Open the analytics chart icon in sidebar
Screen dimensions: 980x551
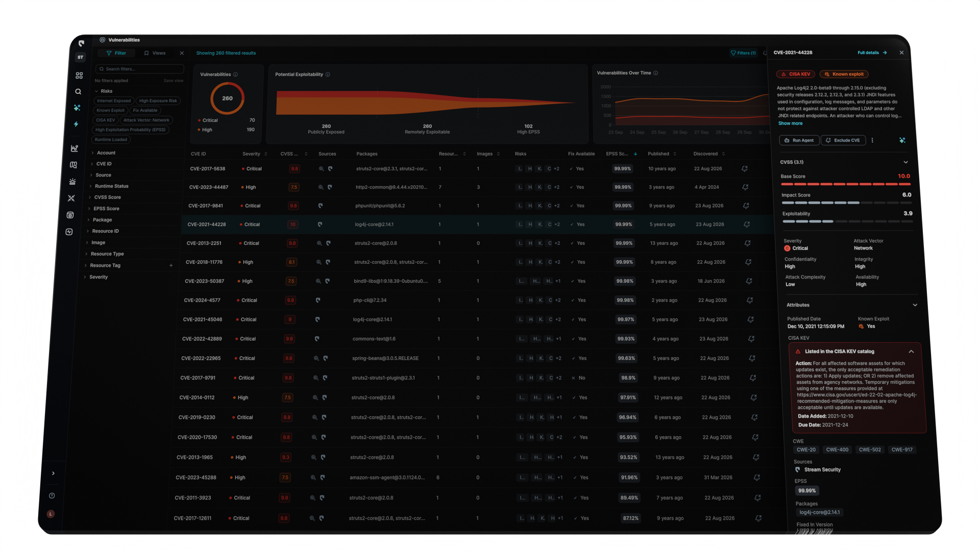coord(75,148)
